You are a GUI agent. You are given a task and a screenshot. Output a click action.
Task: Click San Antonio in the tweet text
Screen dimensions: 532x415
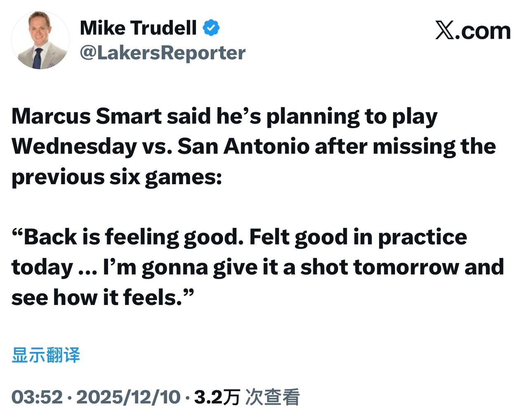point(243,146)
